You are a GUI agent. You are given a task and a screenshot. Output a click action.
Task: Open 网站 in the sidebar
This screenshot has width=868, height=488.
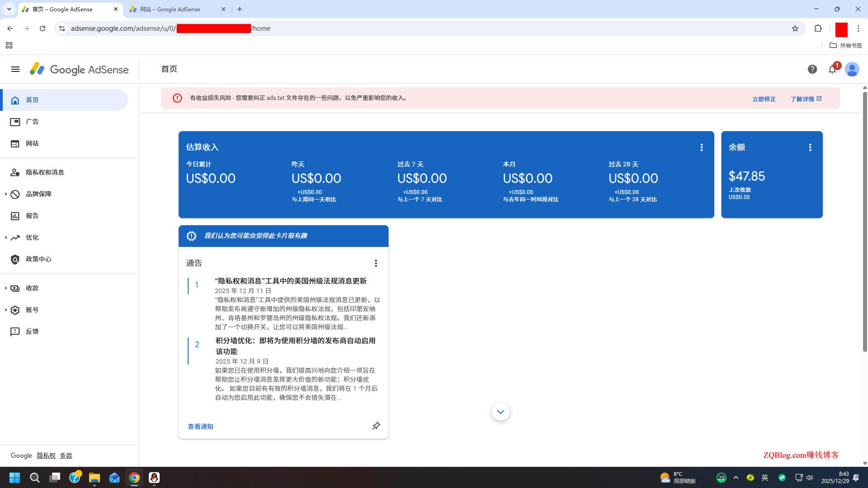[64, 143]
